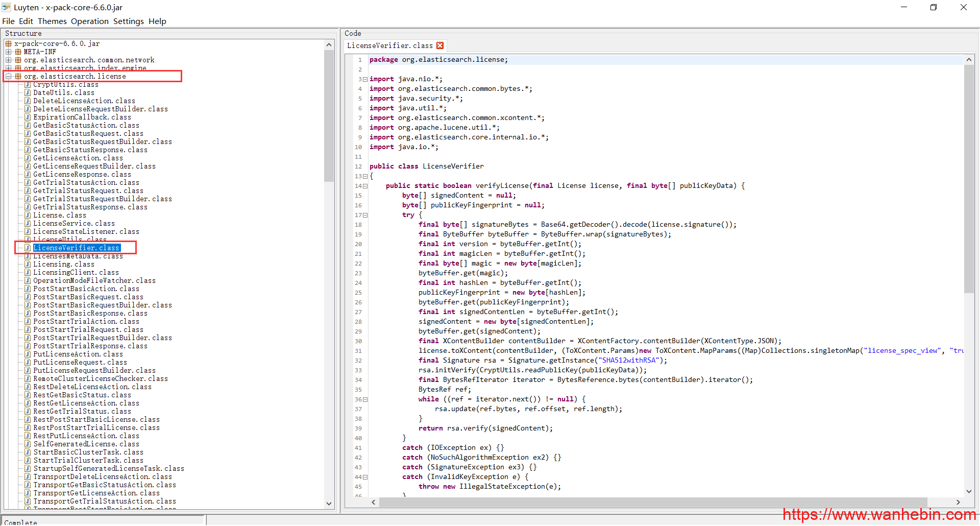Click the DeleteLicenseAction.class file icon
Image resolution: width=980 pixels, height=526 pixels.
point(28,101)
